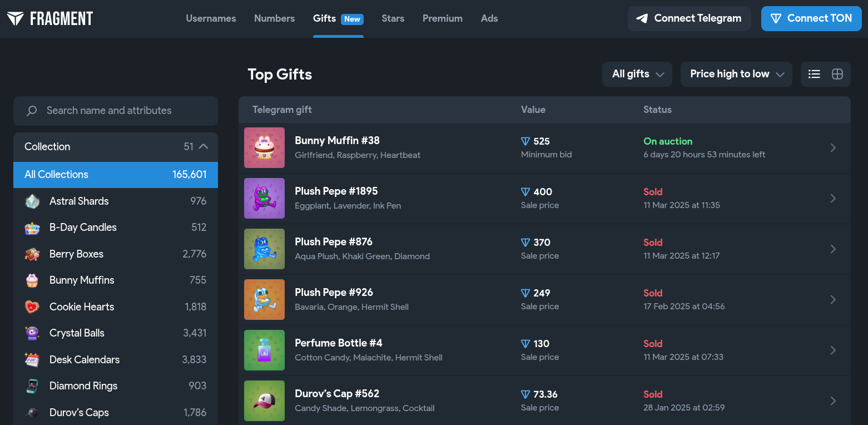Select the Crystal Balls collection
The image size is (868, 425).
pos(116,333)
